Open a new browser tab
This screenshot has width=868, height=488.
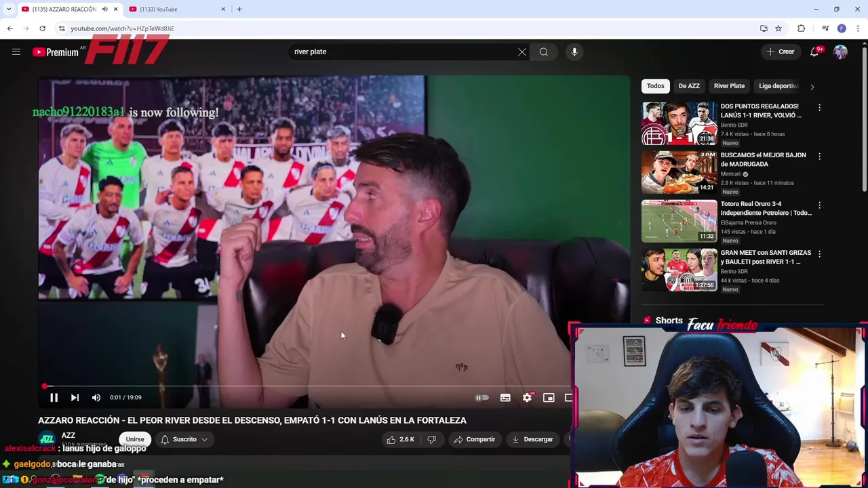239,9
